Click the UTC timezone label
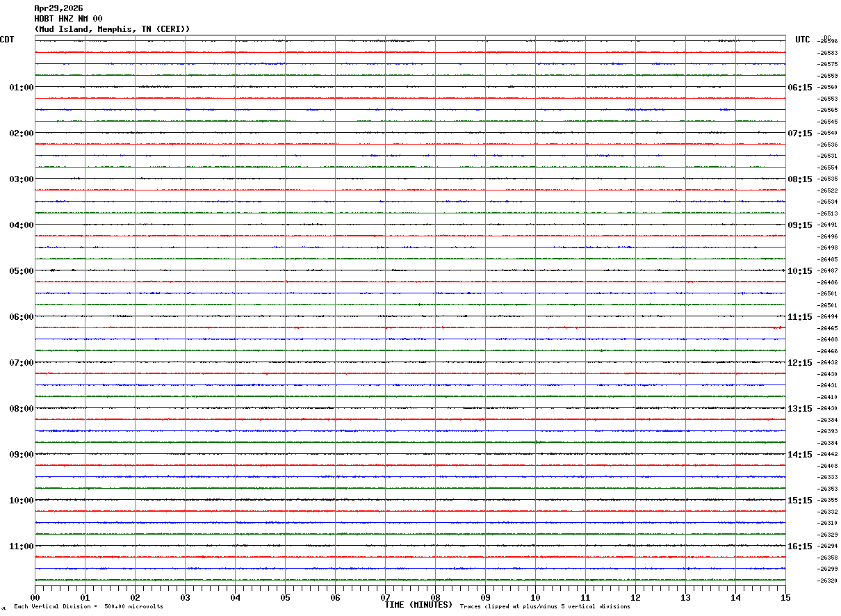Screen dimensions: 841x616 (803, 40)
